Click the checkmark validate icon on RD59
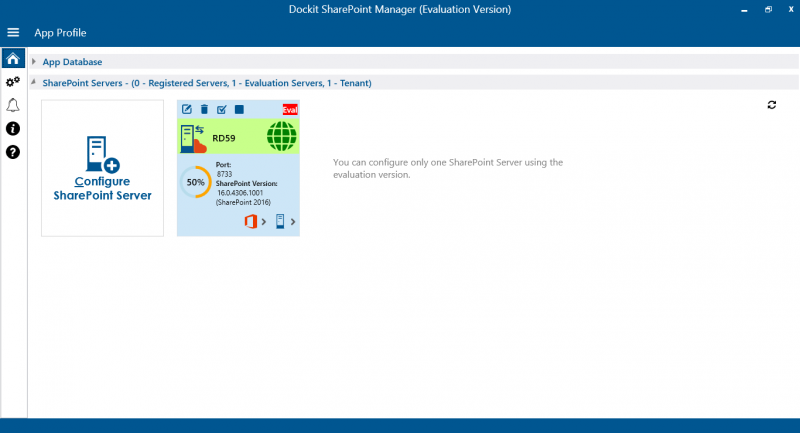 coord(221,109)
